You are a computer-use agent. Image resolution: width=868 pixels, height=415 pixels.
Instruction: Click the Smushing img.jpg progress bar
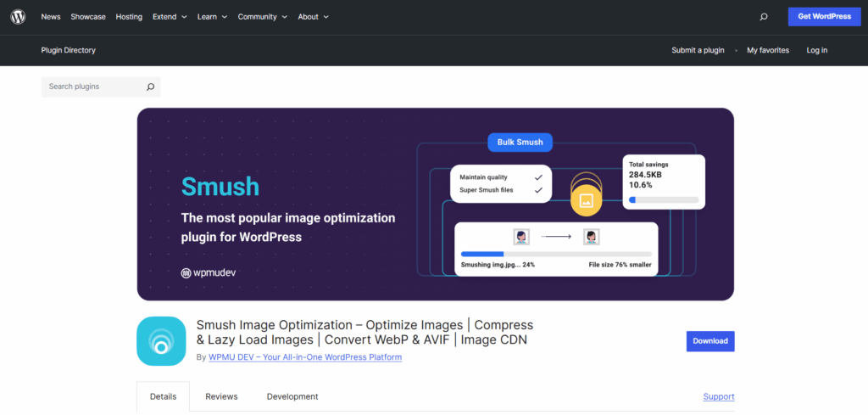pos(556,255)
